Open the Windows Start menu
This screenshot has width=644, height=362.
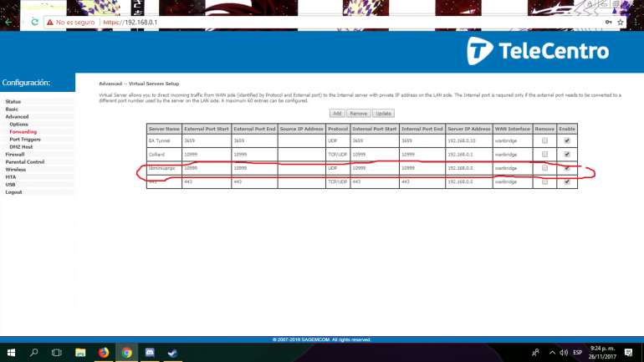pyautogui.click(x=11, y=353)
